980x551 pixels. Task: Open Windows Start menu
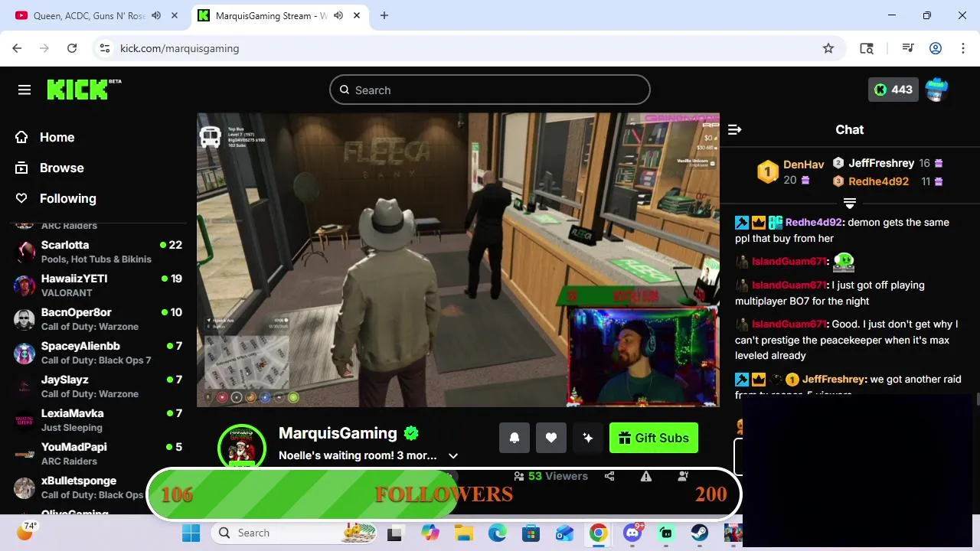click(191, 533)
